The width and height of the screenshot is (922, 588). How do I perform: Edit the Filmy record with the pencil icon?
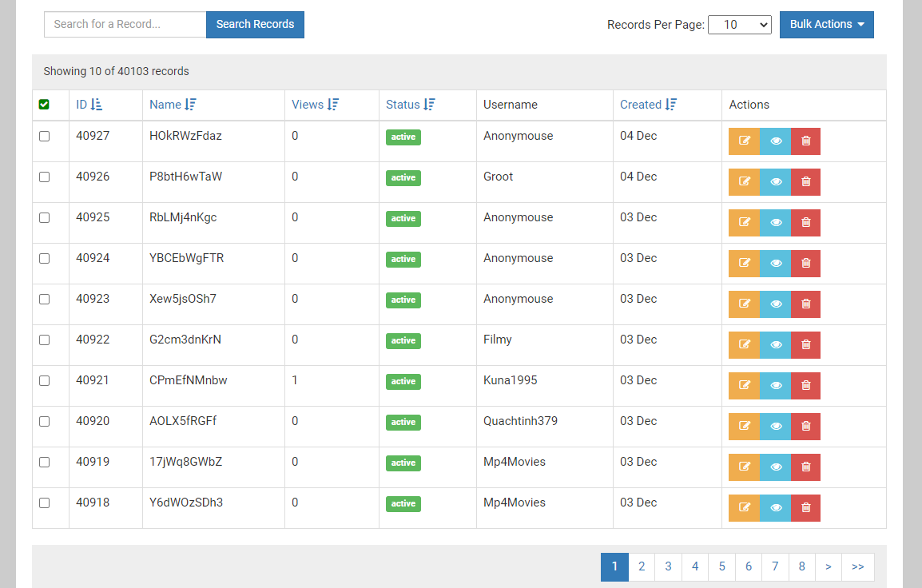pos(744,344)
